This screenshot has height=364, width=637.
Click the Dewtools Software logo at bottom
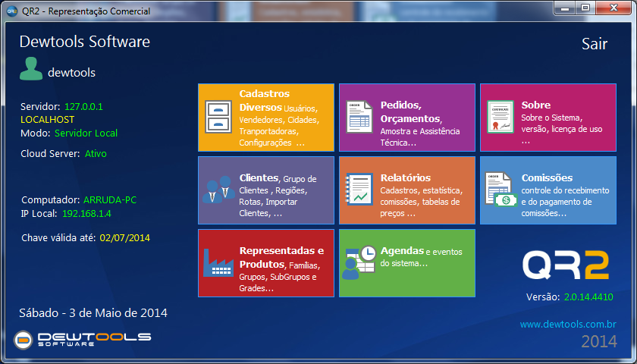tap(83, 340)
